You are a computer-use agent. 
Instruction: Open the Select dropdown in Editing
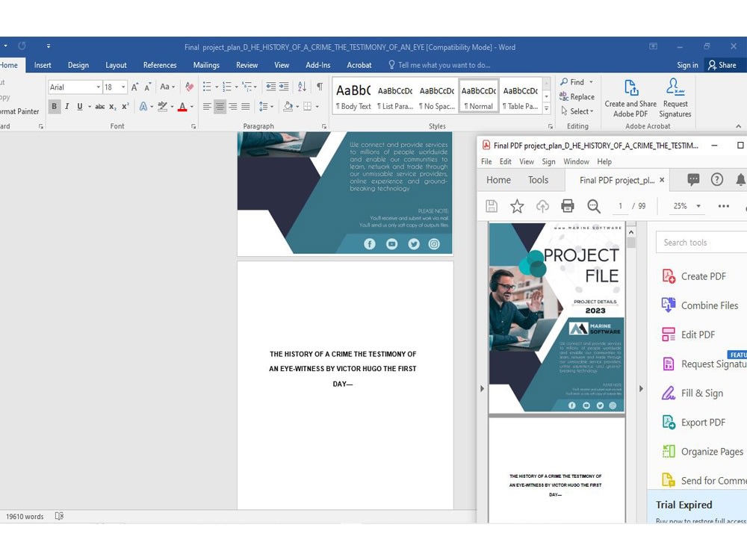pos(577,111)
